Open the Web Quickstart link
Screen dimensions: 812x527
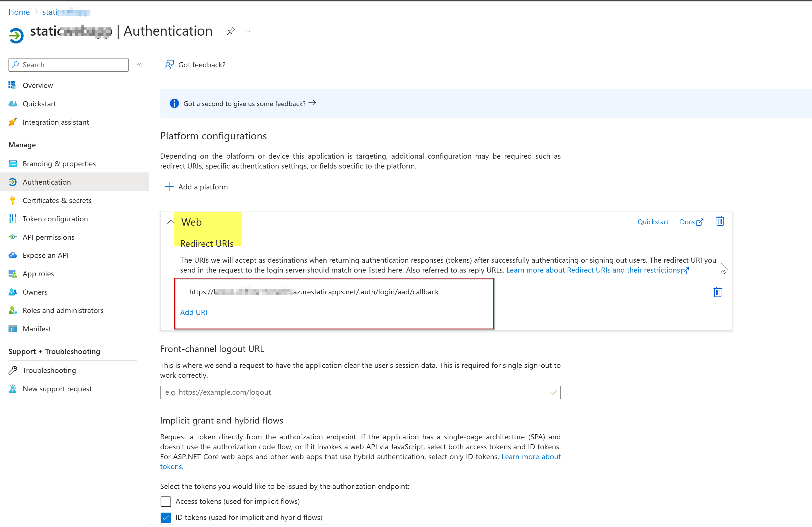pyautogui.click(x=653, y=222)
